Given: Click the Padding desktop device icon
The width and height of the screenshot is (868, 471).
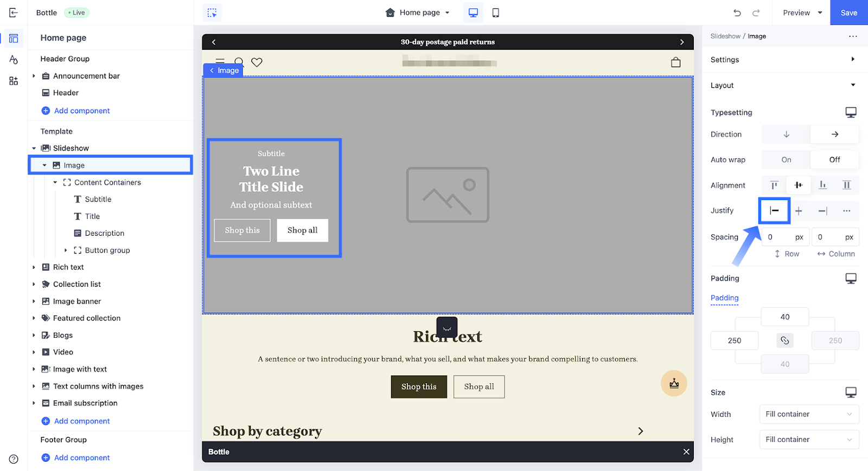Looking at the screenshot, I should pos(851,278).
